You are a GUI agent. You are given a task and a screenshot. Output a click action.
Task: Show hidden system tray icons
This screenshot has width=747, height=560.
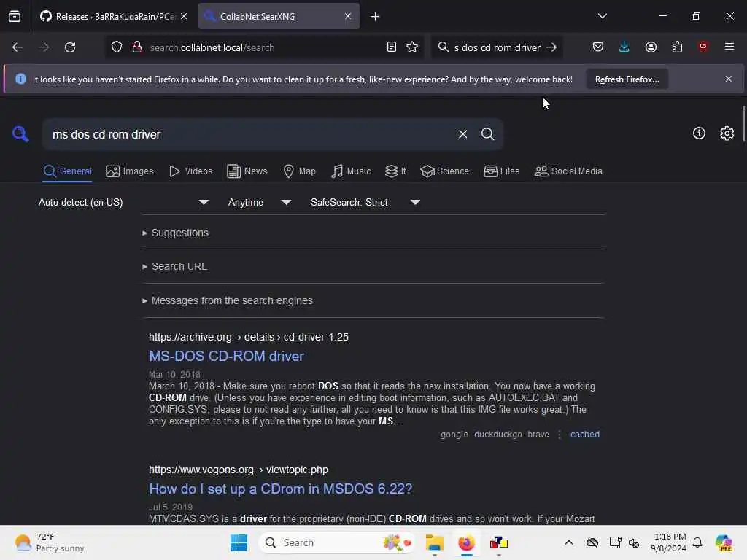pyautogui.click(x=569, y=542)
